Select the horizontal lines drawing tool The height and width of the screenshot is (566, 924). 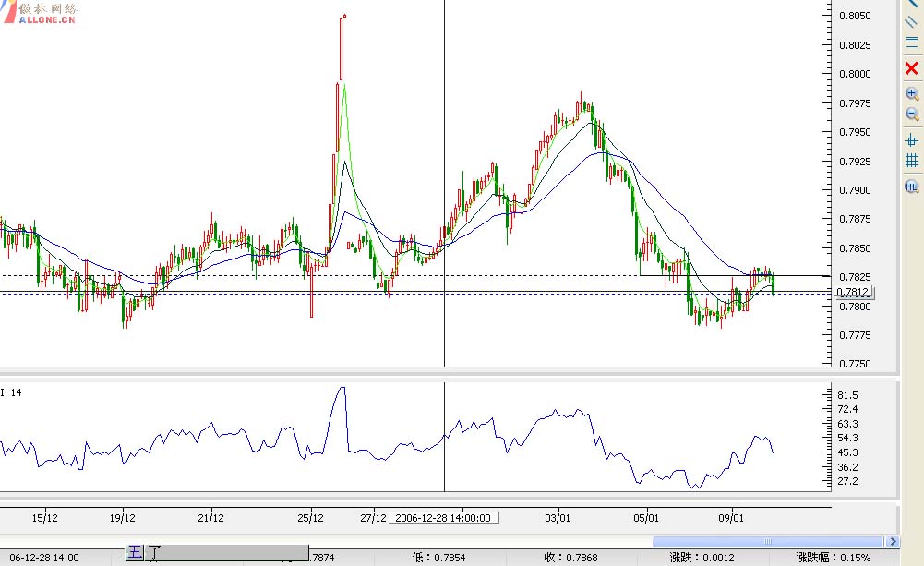[912, 42]
